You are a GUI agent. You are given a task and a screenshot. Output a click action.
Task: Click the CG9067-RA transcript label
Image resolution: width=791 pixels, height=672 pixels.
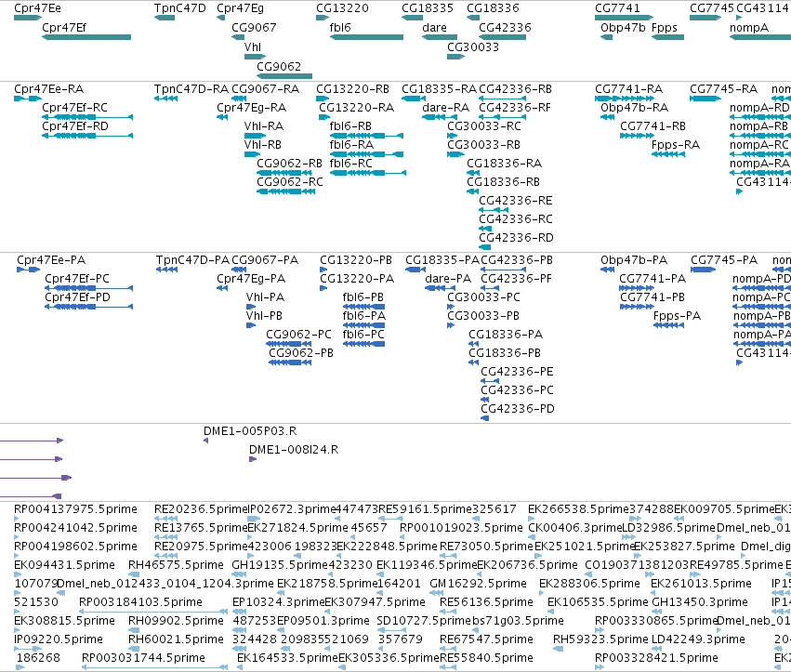point(265,89)
